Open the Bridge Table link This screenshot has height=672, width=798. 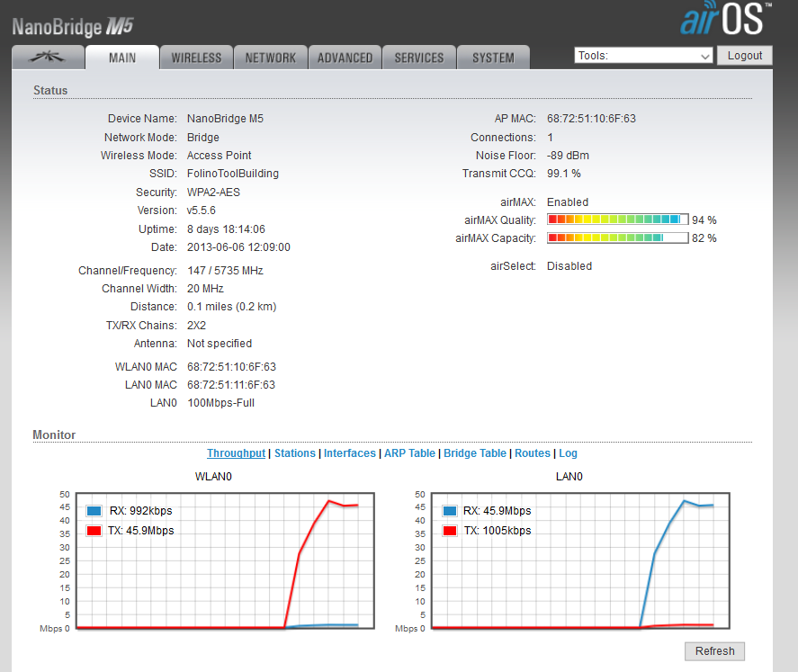[474, 453]
